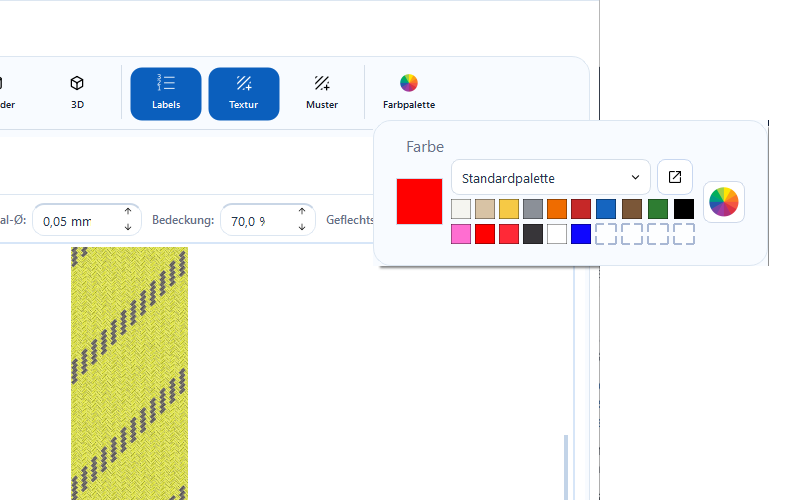Select the off-white swatch in top row
Image resolution: width=790 pixels, height=500 pixels.
coord(461,209)
